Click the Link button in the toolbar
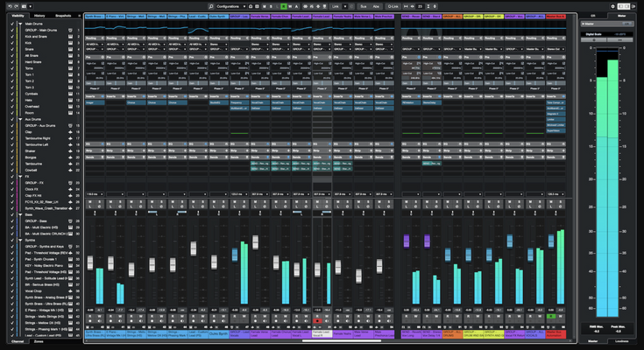Viewport: 644px width, 350px height. [x=336, y=7]
